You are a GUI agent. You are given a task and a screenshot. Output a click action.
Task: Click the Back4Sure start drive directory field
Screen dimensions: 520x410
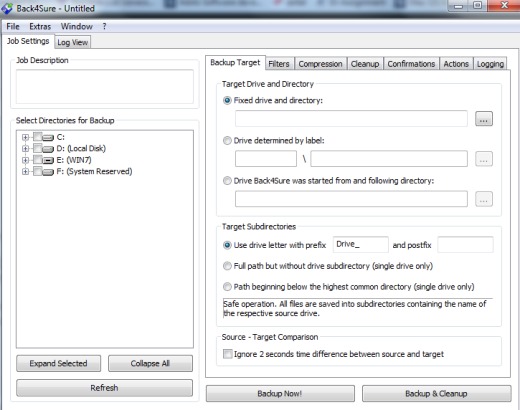coord(351,199)
